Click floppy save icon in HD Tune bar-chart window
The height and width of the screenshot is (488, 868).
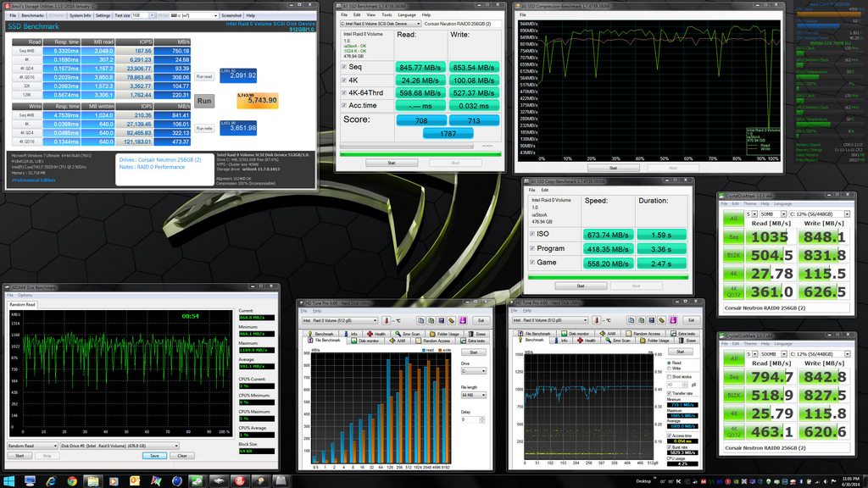441,320
